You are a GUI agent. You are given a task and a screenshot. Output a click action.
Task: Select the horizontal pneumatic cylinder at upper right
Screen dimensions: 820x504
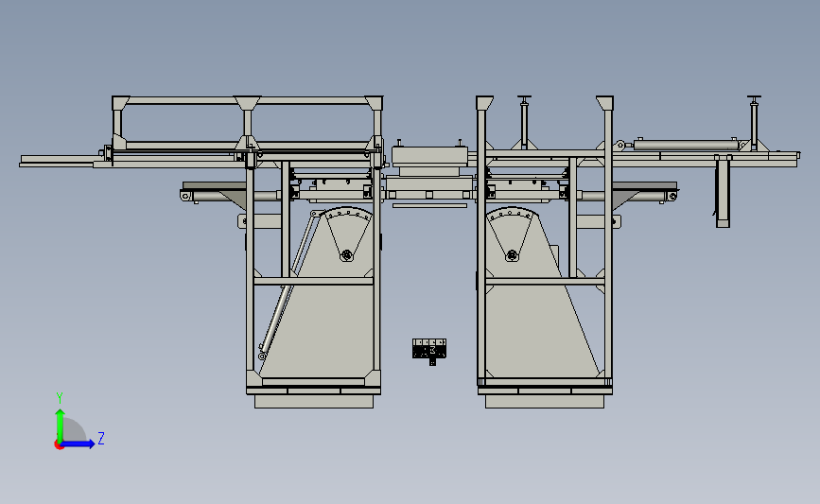pos(686,145)
